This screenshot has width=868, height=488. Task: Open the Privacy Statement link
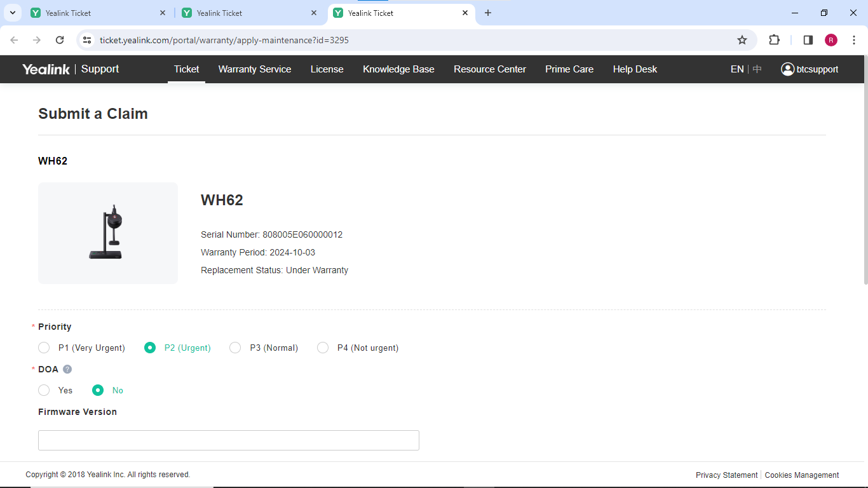tap(726, 475)
